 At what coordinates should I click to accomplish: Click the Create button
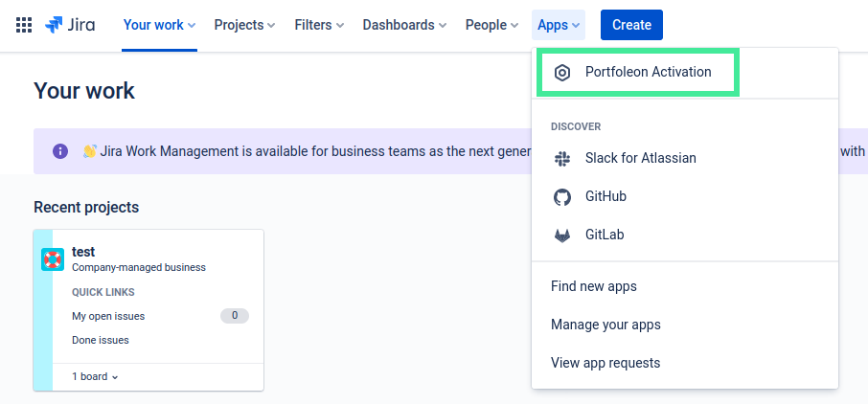[631, 25]
